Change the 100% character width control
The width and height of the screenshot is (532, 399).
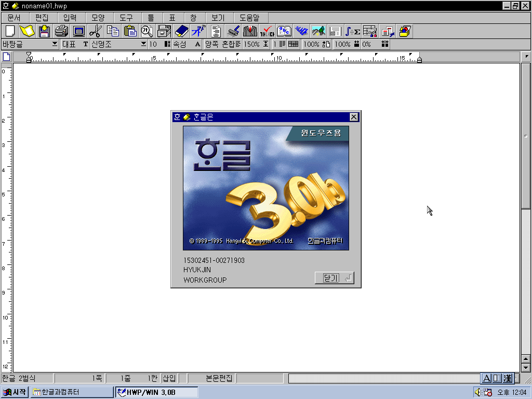[347, 44]
